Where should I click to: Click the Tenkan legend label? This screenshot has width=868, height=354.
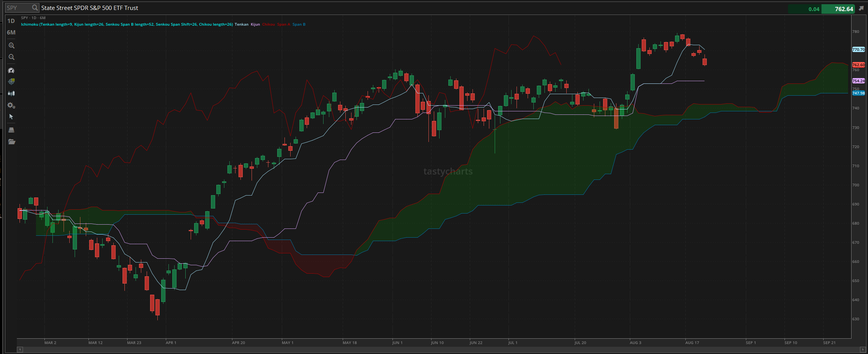click(242, 24)
